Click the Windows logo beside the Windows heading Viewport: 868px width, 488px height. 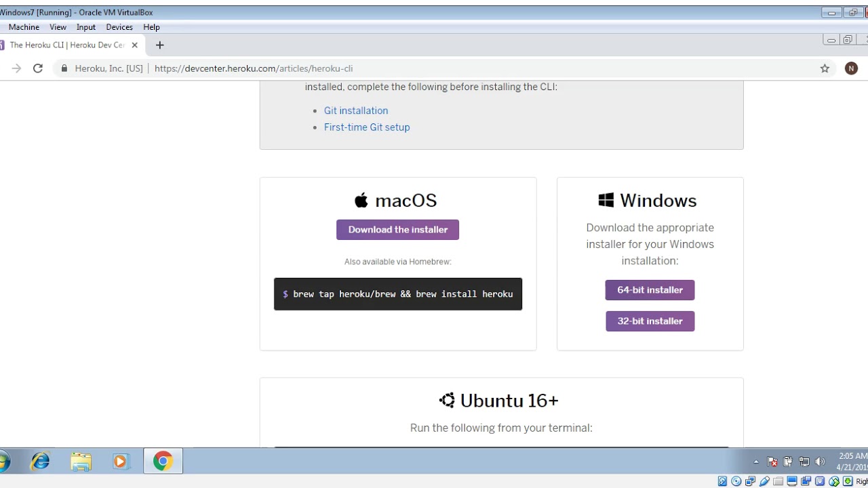[x=606, y=200]
